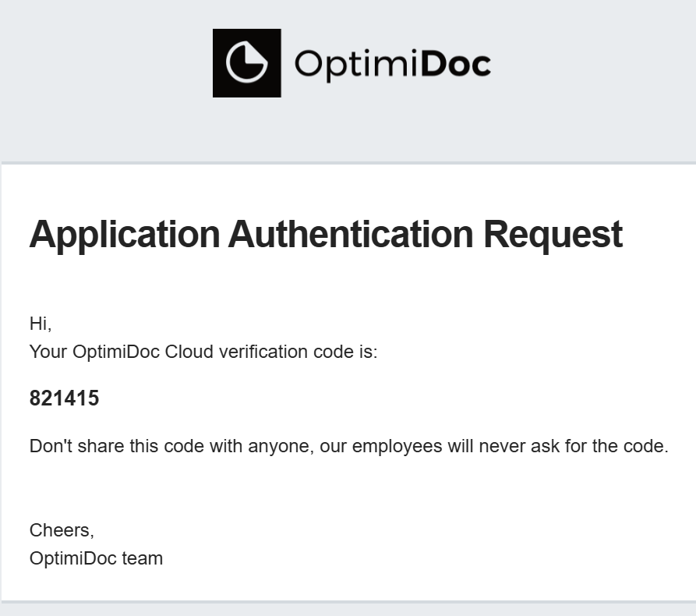Click the word "Authentication" in the heading

[x=352, y=234]
